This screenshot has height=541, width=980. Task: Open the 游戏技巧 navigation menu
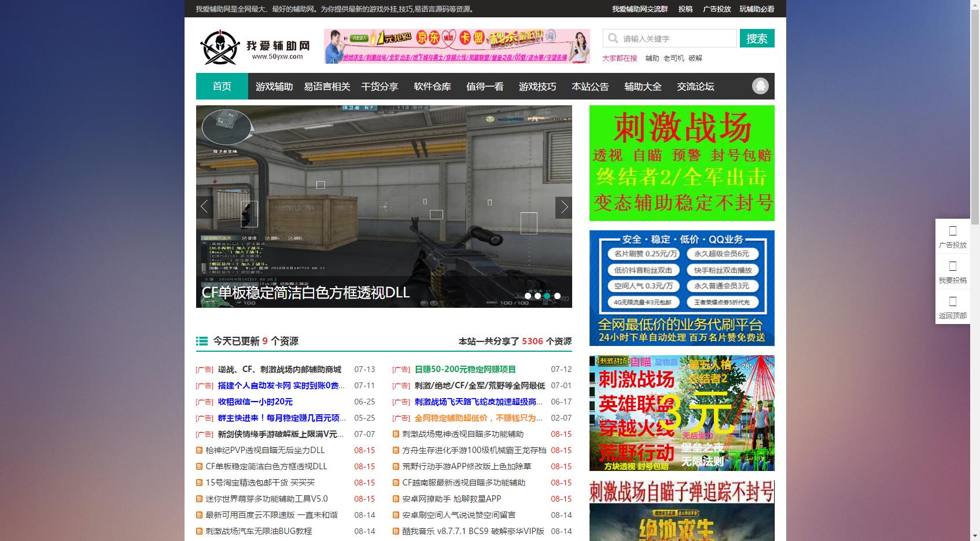click(x=537, y=86)
